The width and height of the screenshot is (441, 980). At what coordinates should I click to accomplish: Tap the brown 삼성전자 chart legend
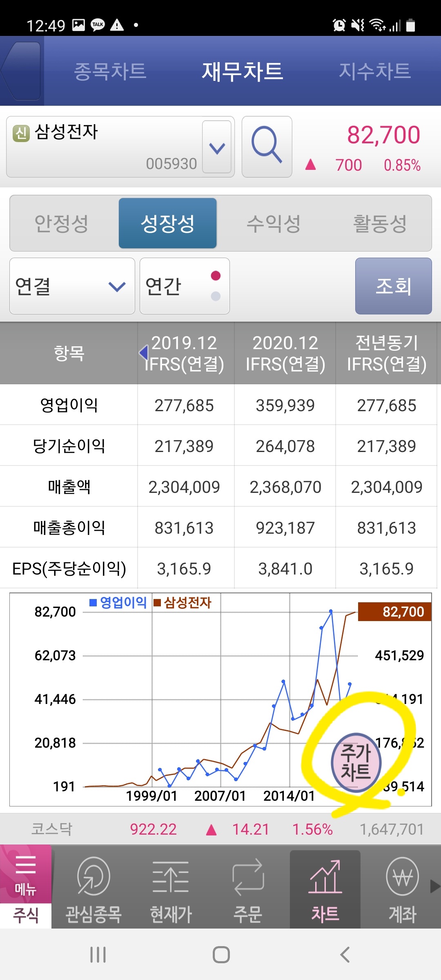click(183, 602)
